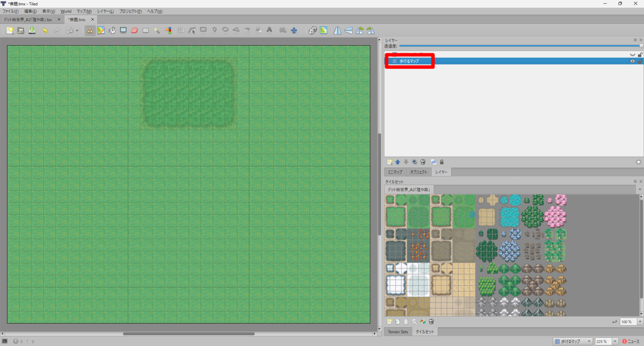Image resolution: width=644 pixels, height=346 pixels.
Task: Select the Eraser tool
Action: [x=134, y=30]
